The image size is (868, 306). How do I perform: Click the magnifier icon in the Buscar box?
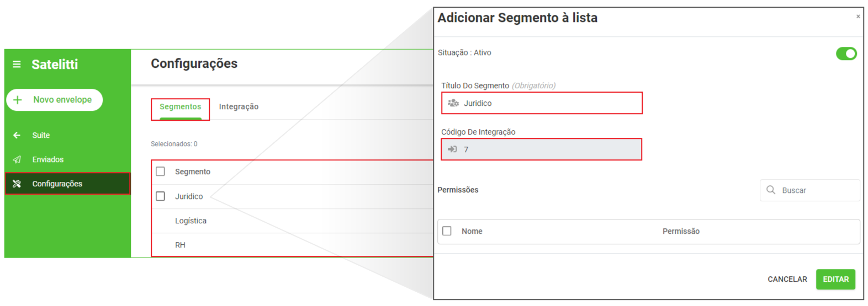click(771, 190)
